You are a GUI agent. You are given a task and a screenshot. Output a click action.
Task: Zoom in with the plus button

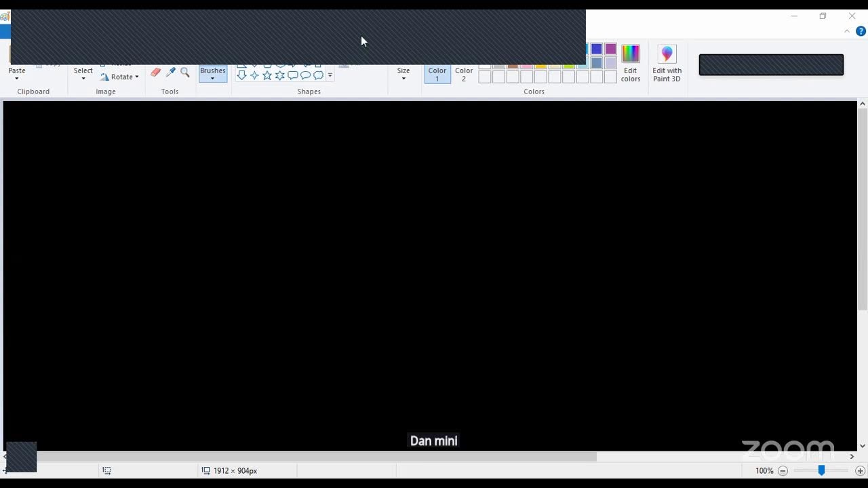861,470
